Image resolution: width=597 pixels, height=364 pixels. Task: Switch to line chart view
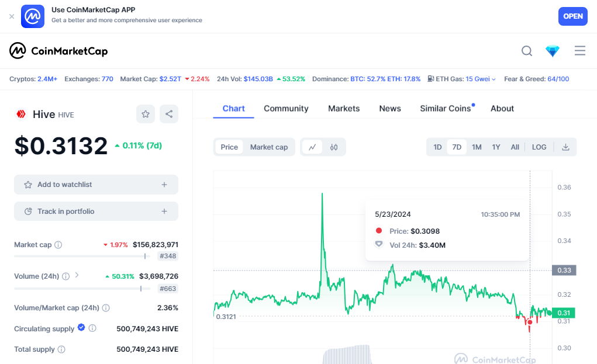click(312, 147)
